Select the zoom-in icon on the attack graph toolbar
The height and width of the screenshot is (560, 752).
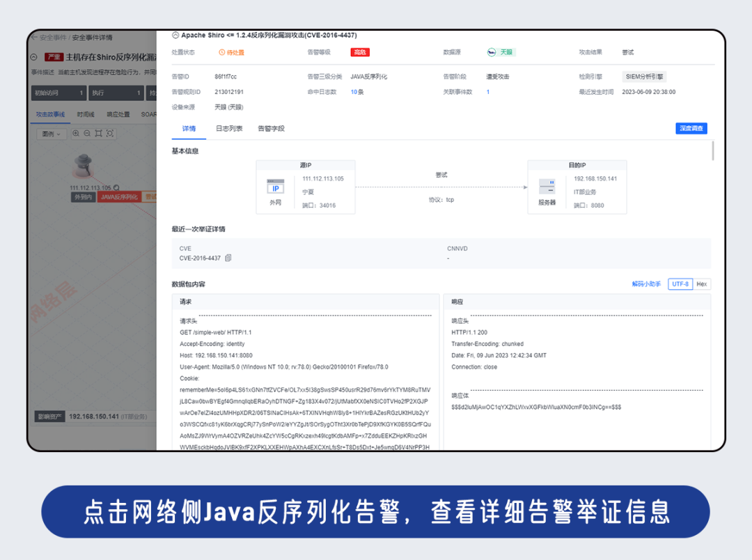[x=76, y=134]
